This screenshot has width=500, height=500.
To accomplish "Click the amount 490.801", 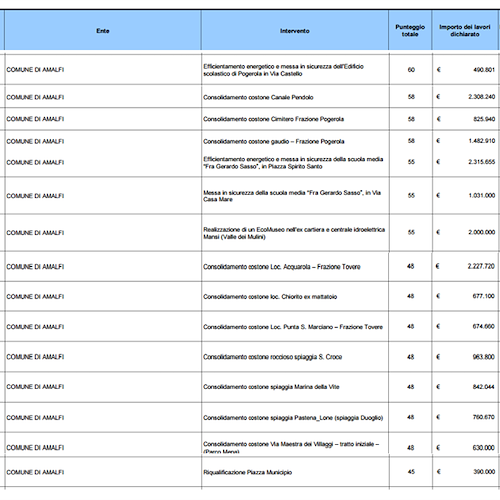I will 484,70.
